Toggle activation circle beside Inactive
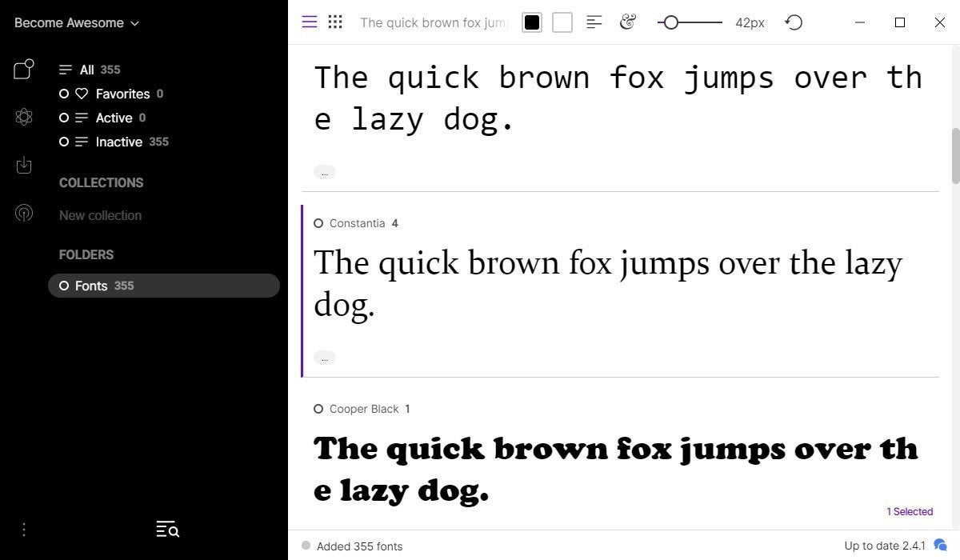The width and height of the screenshot is (960, 560). tap(64, 142)
